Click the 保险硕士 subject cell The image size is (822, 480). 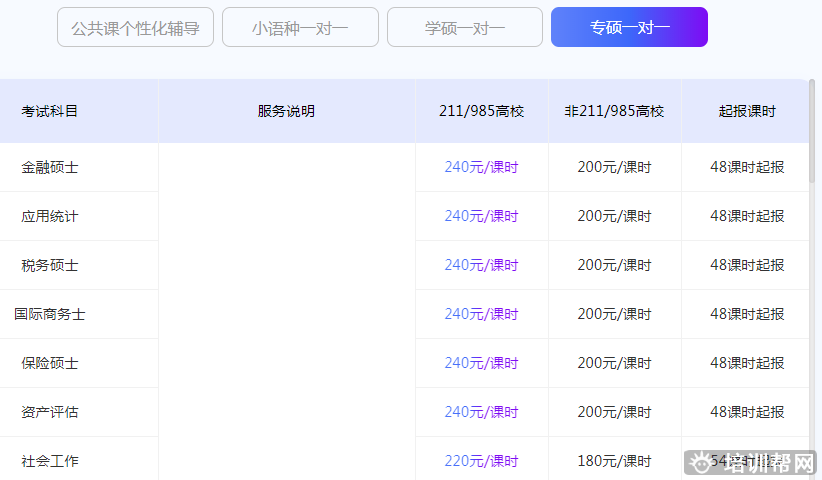50,363
